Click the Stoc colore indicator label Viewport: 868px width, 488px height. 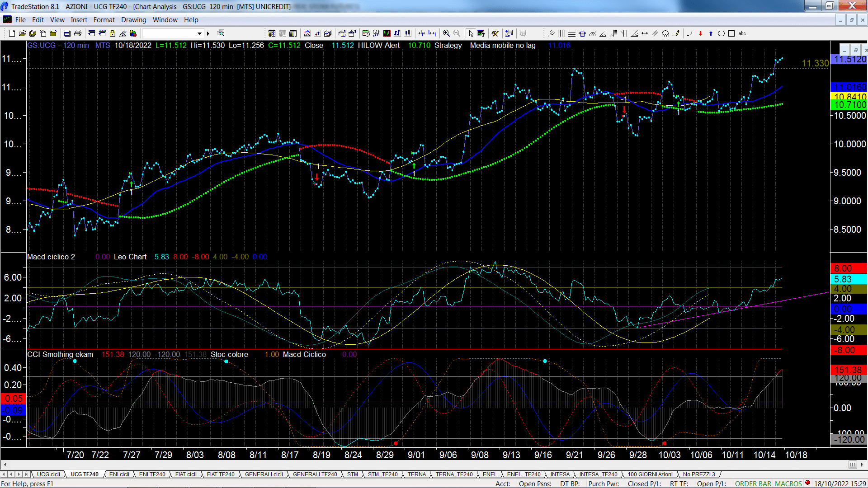[229, 354]
